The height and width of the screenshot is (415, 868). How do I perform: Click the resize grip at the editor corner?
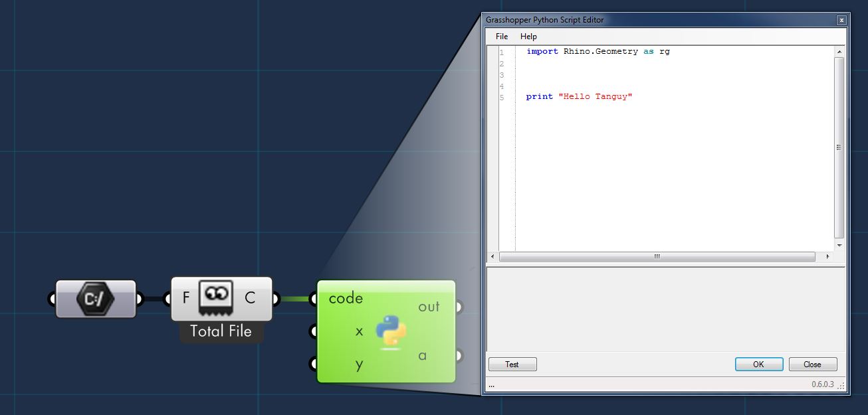pos(841,386)
